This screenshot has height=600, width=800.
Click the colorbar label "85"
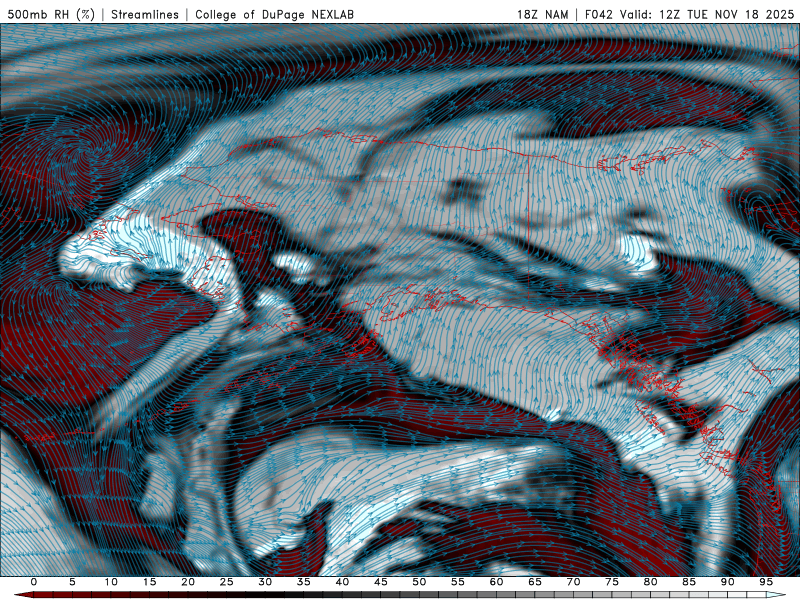(x=689, y=582)
